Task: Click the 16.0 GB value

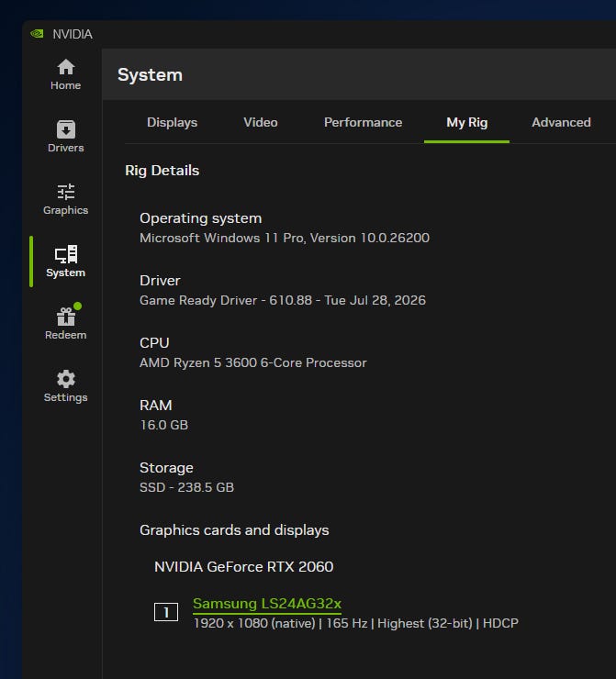Action: (163, 425)
